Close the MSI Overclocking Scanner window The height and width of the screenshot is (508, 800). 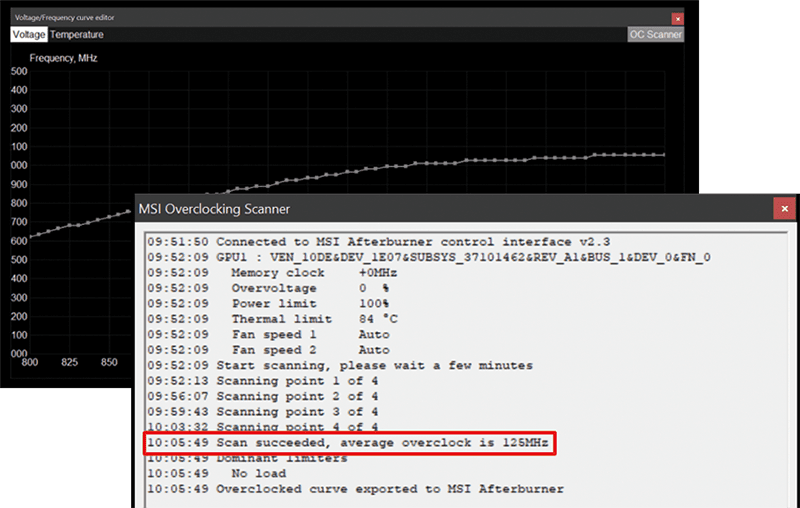(x=784, y=209)
